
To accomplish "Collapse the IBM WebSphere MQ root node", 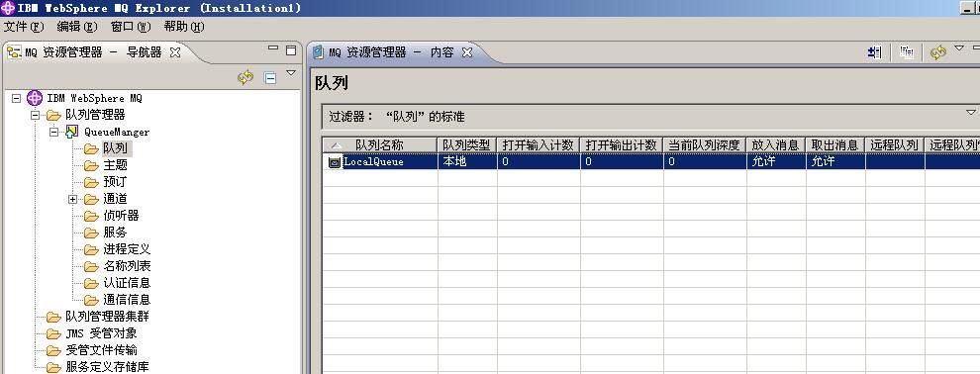I will tap(16, 98).
